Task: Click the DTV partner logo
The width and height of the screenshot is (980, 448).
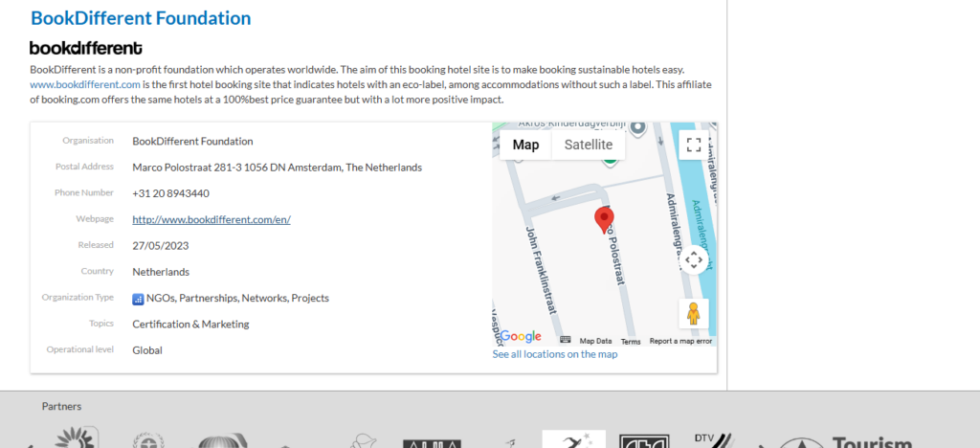Action: [x=714, y=439]
